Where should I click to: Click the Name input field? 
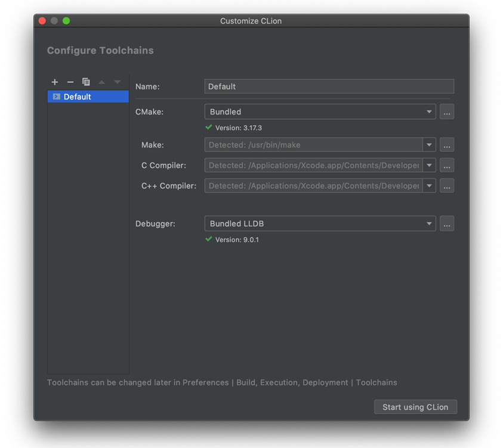point(329,86)
